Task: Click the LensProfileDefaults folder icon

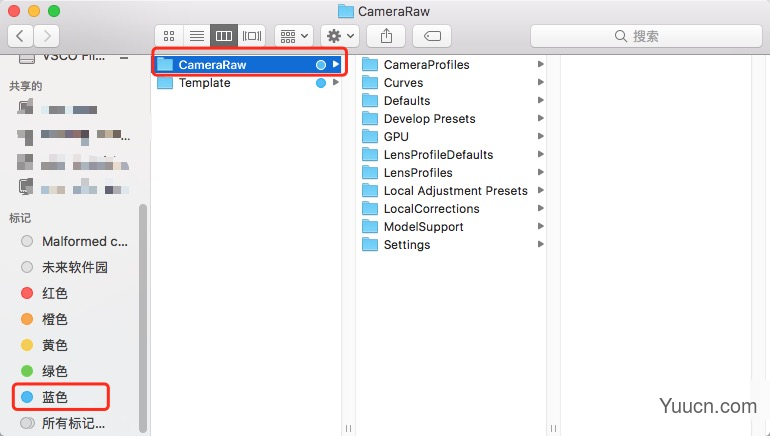Action: pyautogui.click(x=370, y=154)
